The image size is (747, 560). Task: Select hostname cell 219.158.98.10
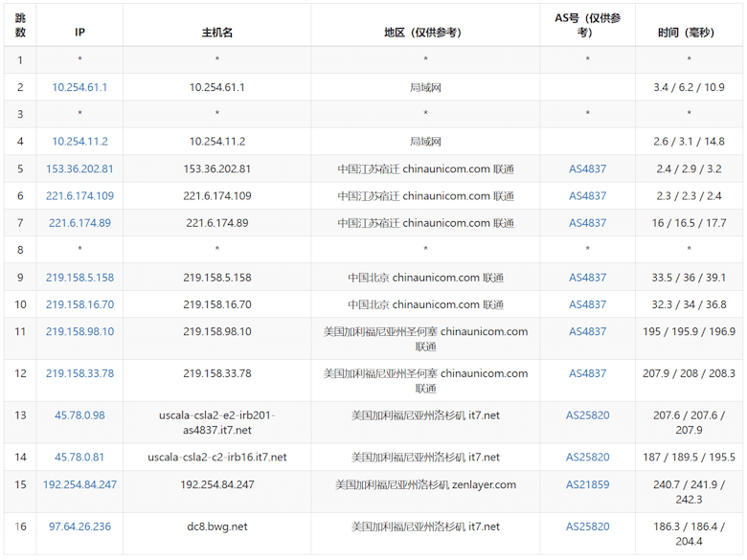click(x=216, y=331)
